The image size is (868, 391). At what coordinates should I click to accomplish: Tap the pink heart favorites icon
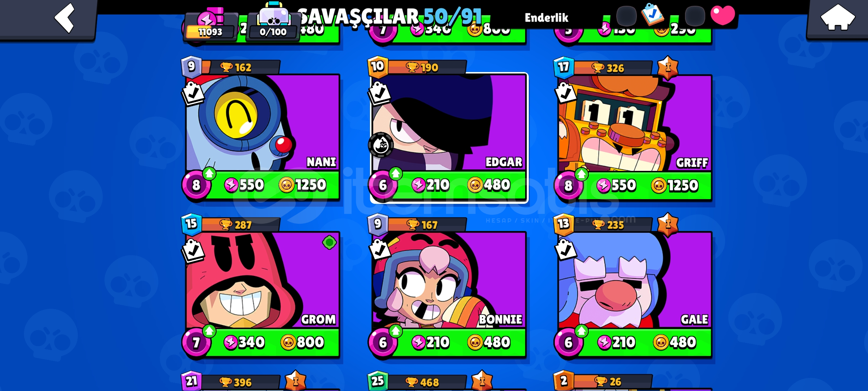point(723,15)
